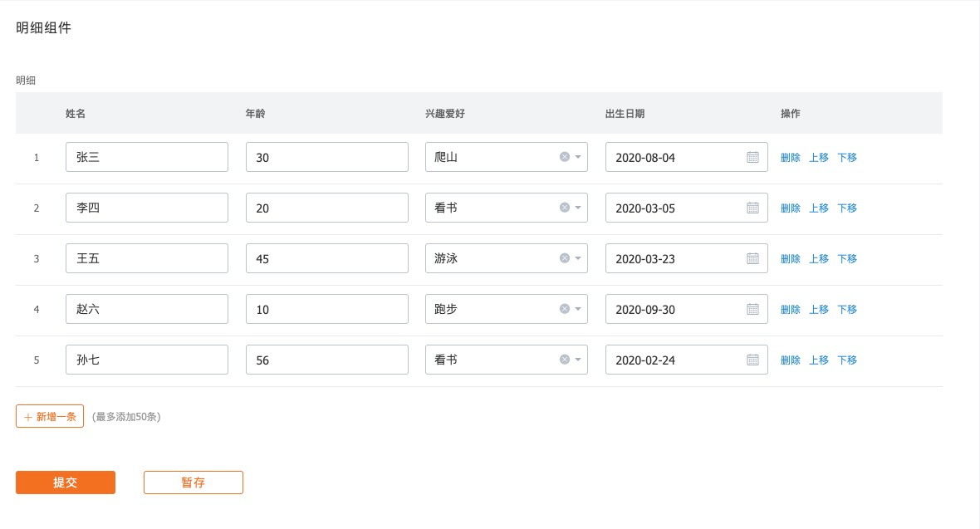Click 新增一条 to add a row
Image resolution: width=980 pixels, height=529 pixels.
(x=50, y=416)
